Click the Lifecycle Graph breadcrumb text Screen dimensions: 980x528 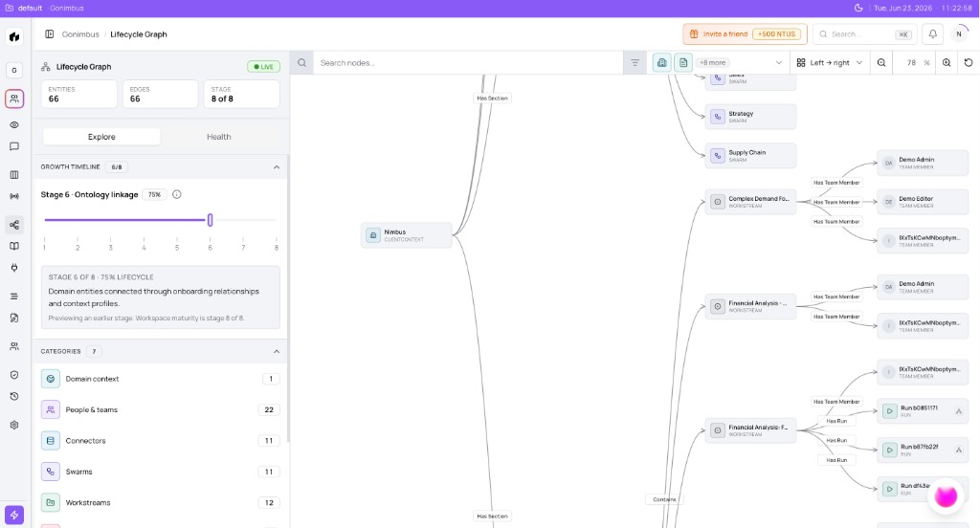139,34
